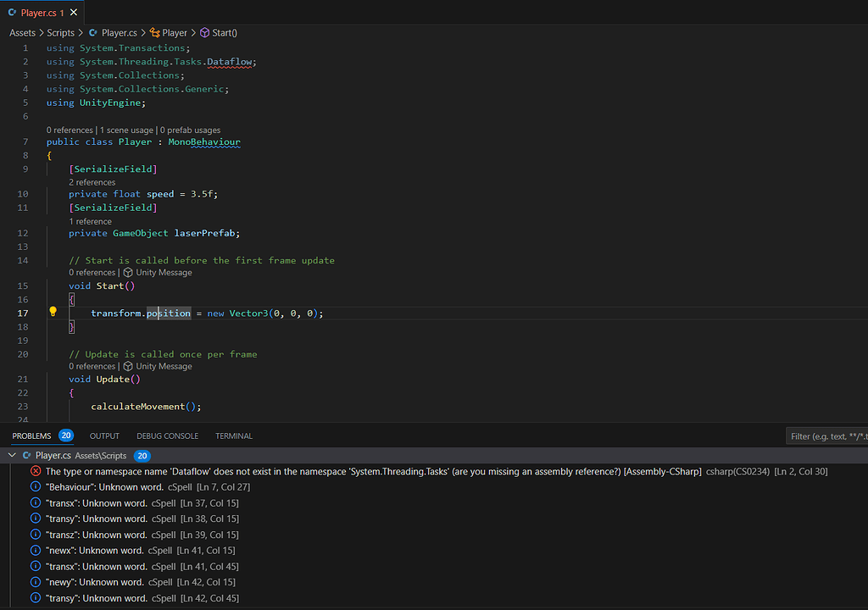
Task: Open the Scripts breadcrumb dropdown
Action: point(60,33)
